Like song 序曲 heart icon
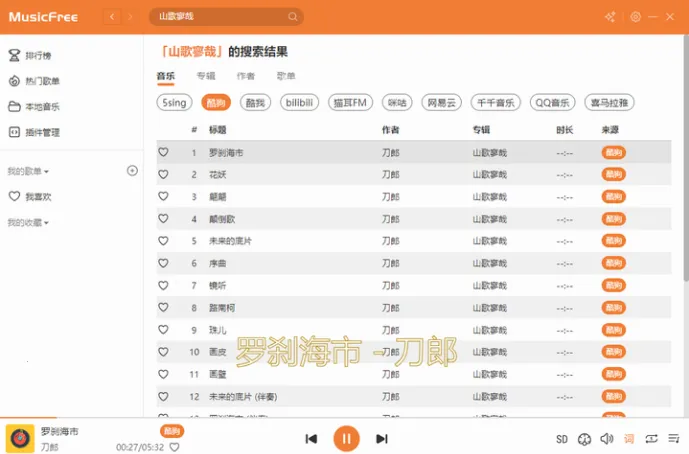 click(x=163, y=263)
